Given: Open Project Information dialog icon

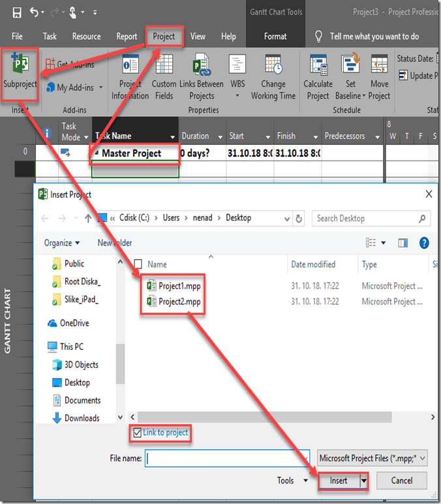Looking at the screenshot, I should click(x=130, y=67).
